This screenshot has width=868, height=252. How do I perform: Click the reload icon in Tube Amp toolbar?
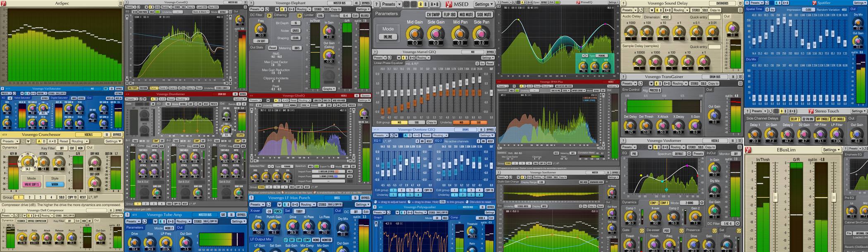tap(144, 221)
